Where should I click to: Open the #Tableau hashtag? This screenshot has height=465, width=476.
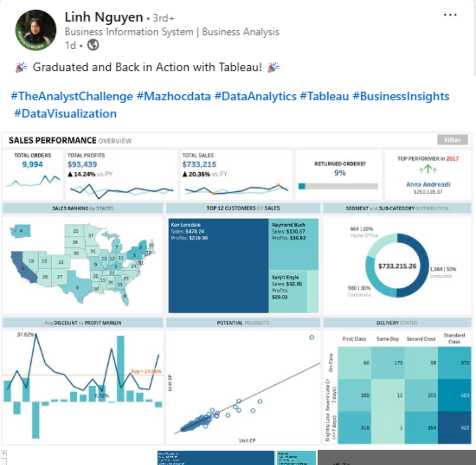pos(324,96)
